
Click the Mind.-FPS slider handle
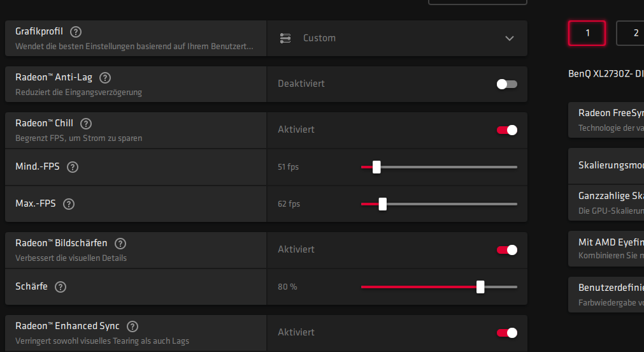point(376,167)
